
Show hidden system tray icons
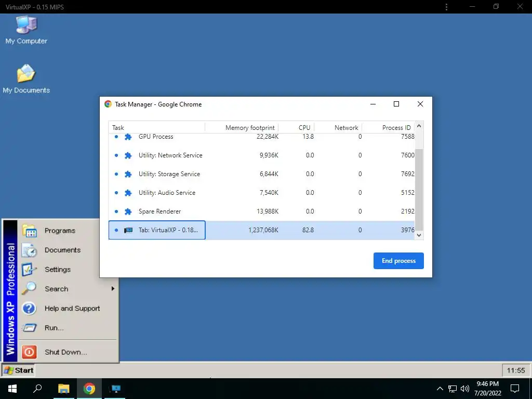440,389
